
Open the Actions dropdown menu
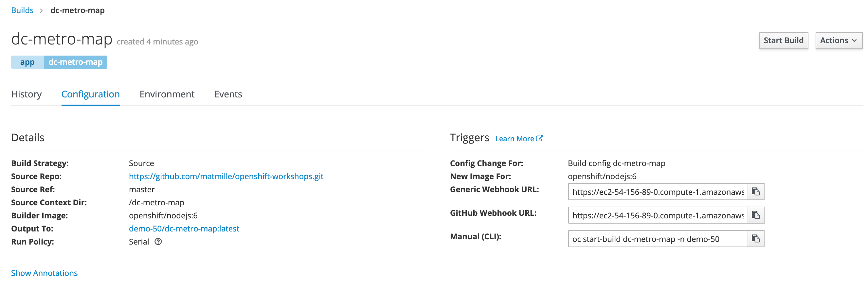point(839,40)
